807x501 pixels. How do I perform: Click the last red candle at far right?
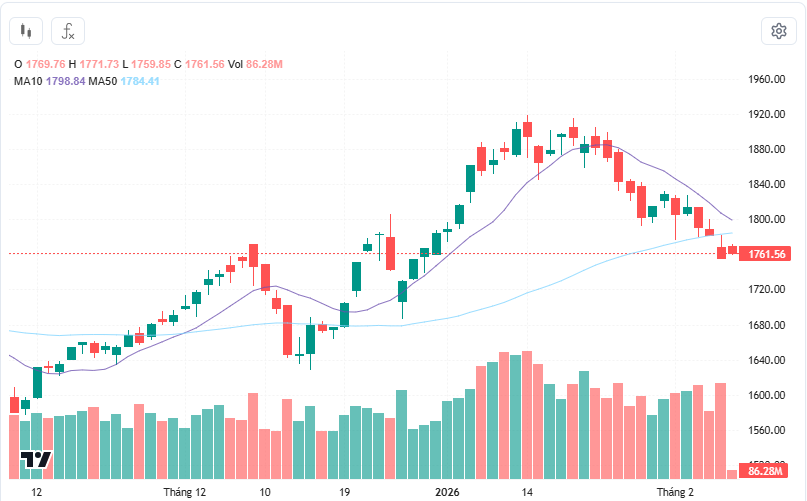tap(734, 249)
